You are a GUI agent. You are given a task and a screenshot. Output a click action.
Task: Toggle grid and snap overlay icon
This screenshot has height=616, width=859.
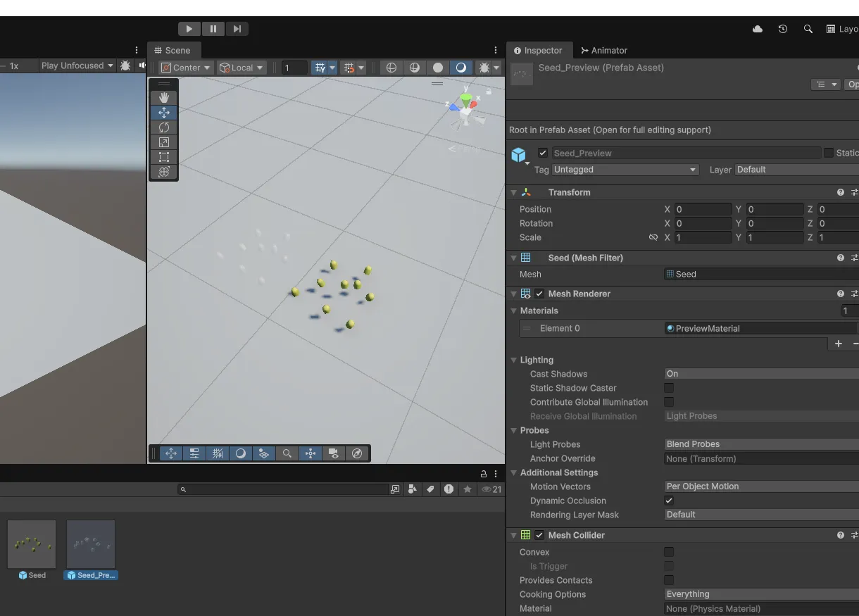tap(218, 453)
